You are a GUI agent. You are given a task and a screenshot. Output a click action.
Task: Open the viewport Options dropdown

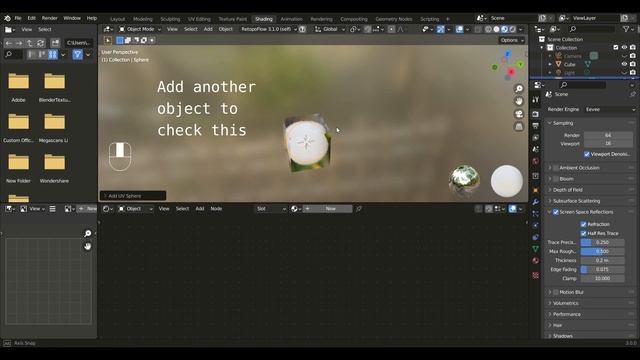pos(512,40)
